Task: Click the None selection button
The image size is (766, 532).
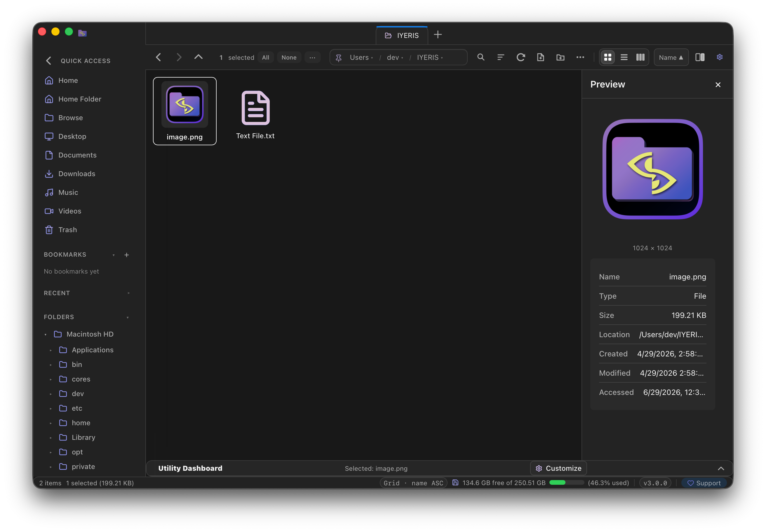Action: (x=289, y=57)
